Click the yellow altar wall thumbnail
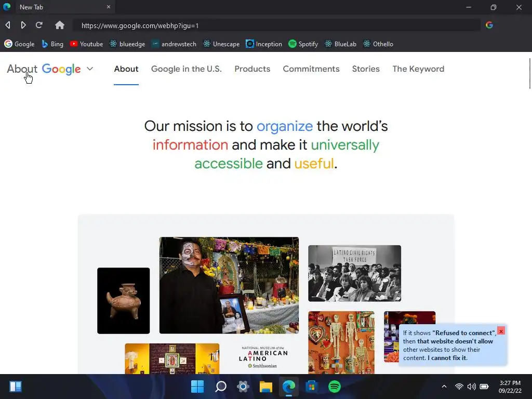This screenshot has height=399, width=532. [x=172, y=358]
